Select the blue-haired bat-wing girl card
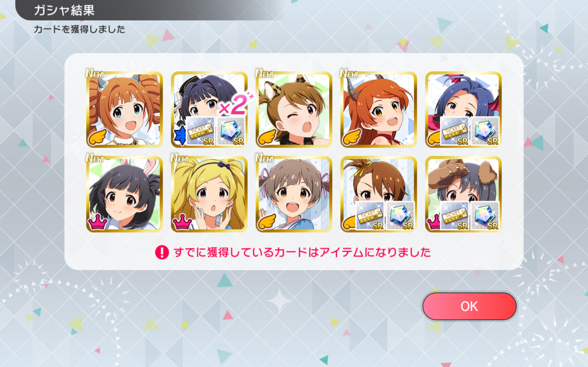The height and width of the screenshot is (367, 588). coord(463,109)
